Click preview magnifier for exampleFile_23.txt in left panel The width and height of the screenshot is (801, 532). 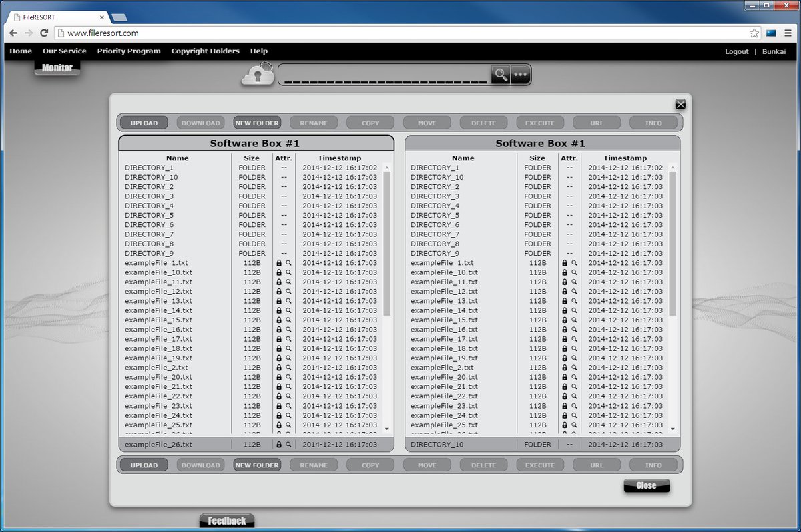288,406
